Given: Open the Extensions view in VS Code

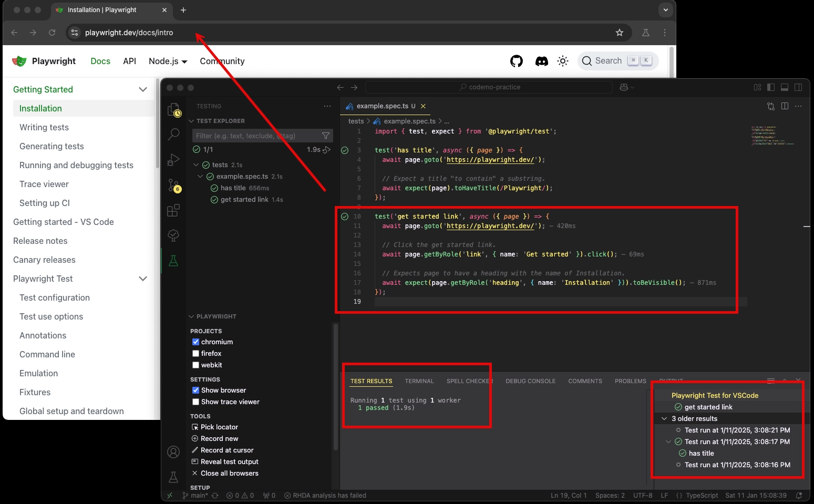Looking at the screenshot, I should [173, 210].
